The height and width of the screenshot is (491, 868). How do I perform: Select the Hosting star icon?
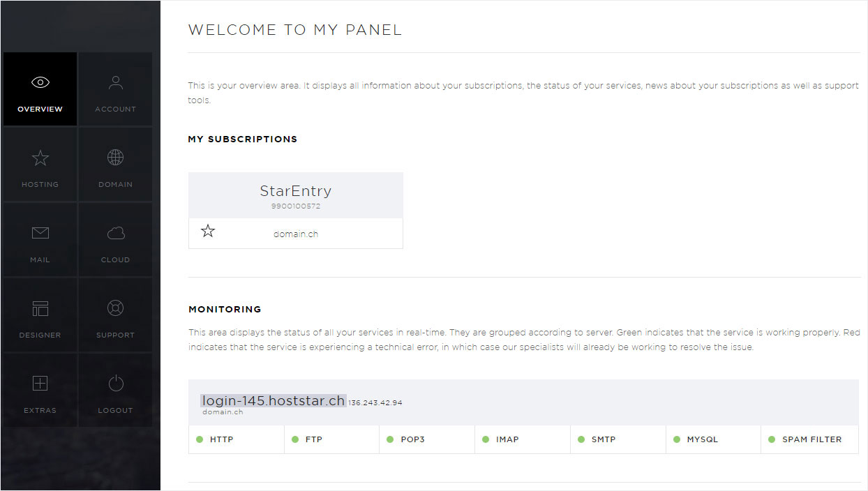coord(40,158)
